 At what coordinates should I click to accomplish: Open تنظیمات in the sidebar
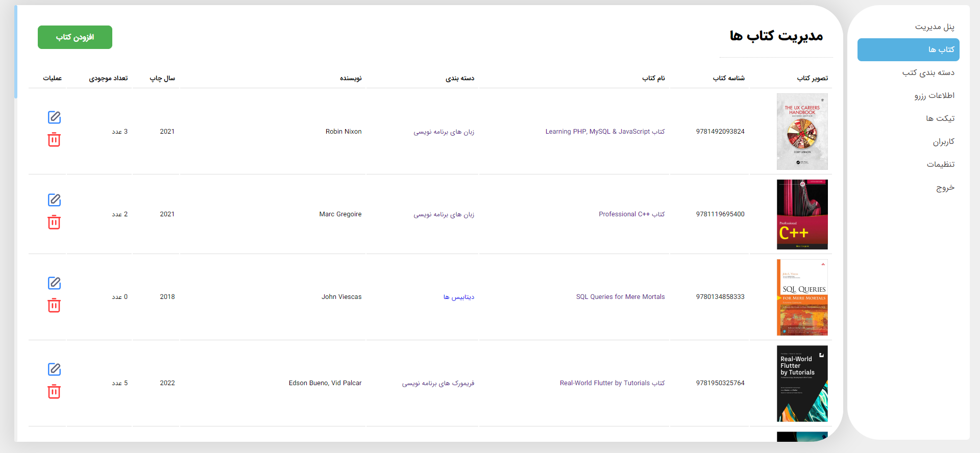point(941,164)
